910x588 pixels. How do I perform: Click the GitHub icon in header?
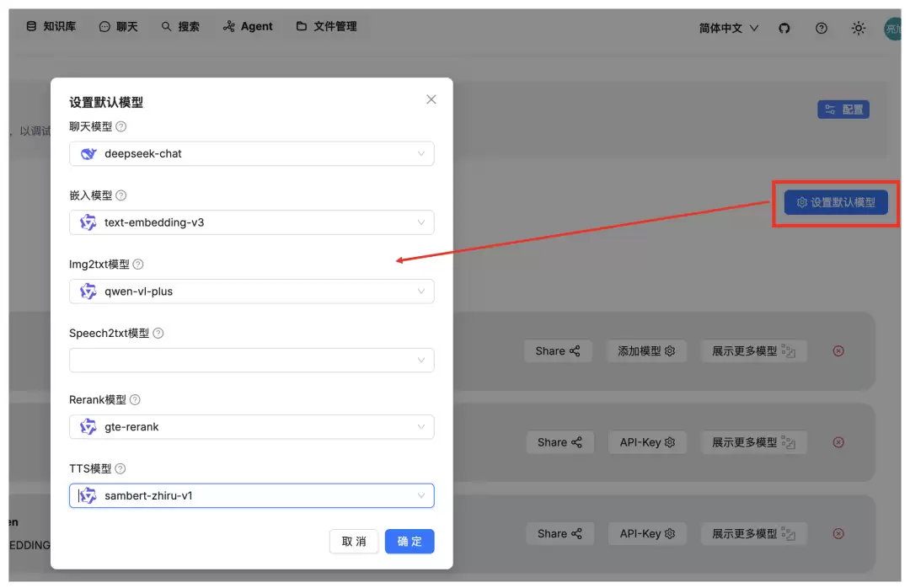(784, 28)
